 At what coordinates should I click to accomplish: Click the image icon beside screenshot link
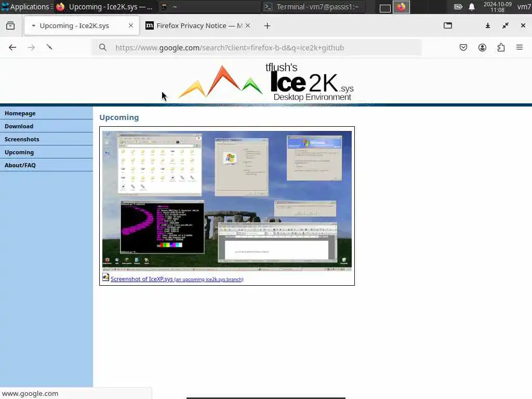point(105,277)
